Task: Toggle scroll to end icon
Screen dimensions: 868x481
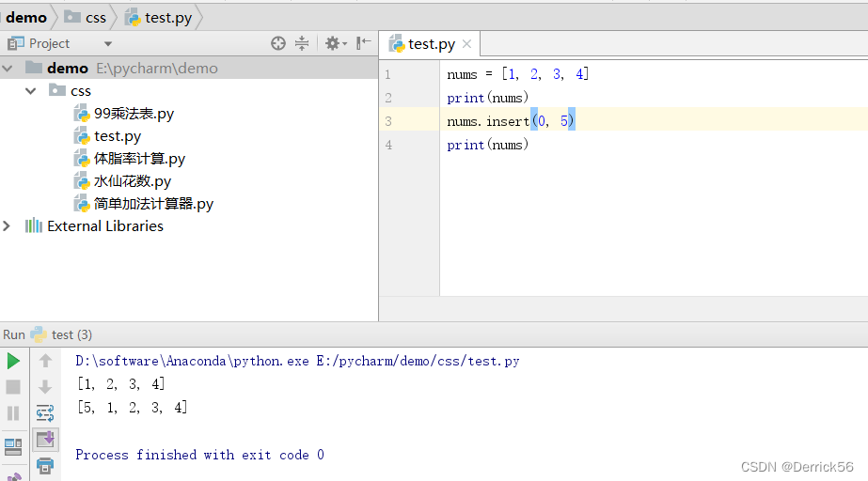Action: click(45, 440)
